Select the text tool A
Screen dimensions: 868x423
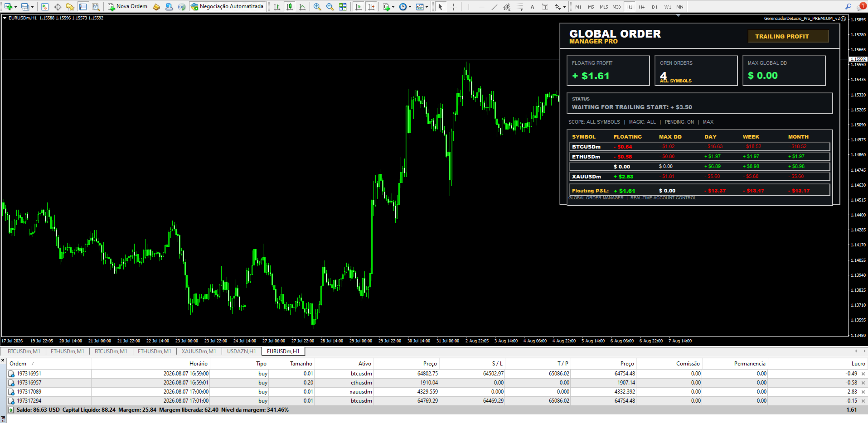pos(532,7)
